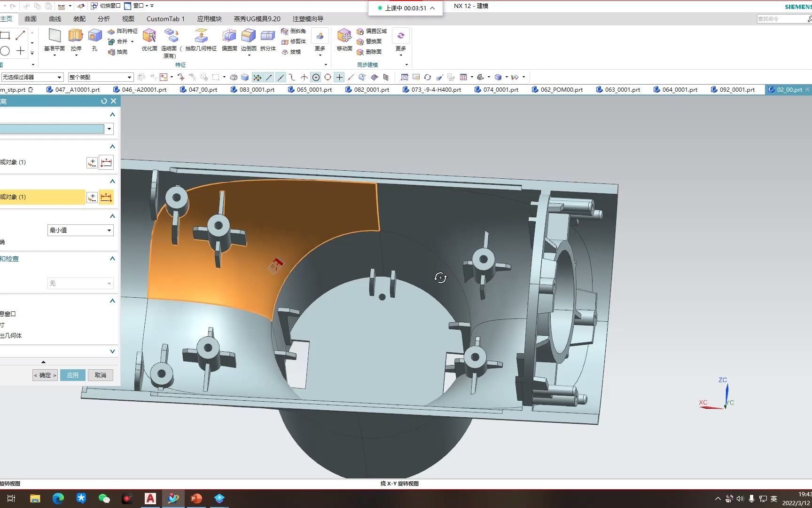Click the 取消 (Cancel) button
This screenshot has height=508, width=812.
click(x=101, y=375)
